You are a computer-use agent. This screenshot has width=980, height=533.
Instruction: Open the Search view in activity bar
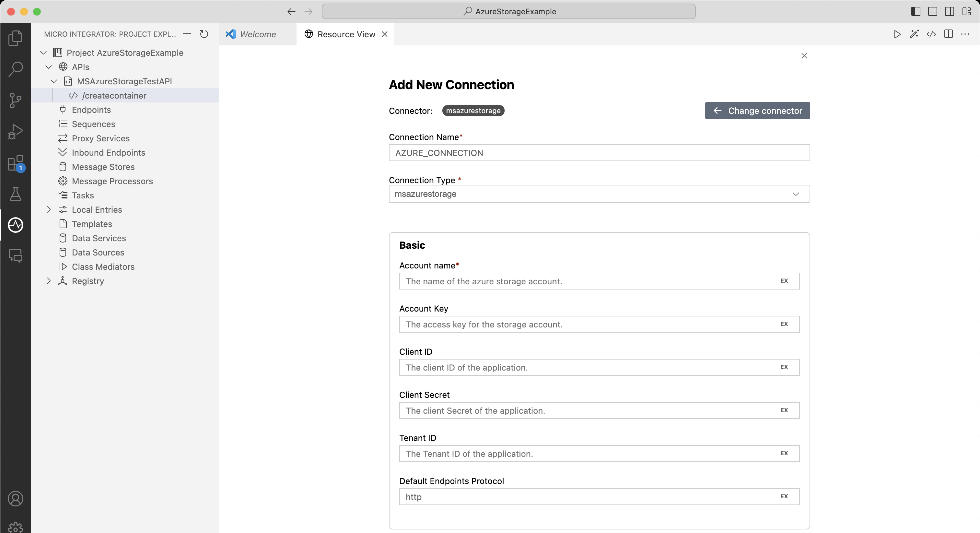pos(15,69)
